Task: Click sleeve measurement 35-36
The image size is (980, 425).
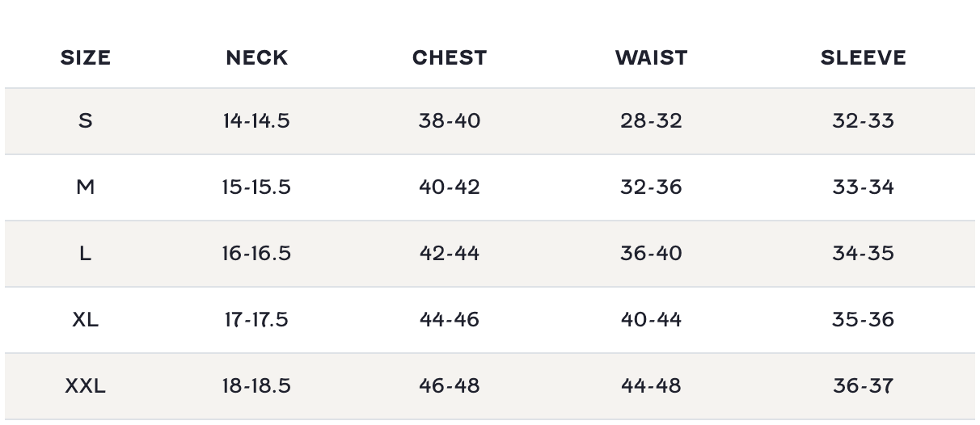Action: [x=863, y=320]
